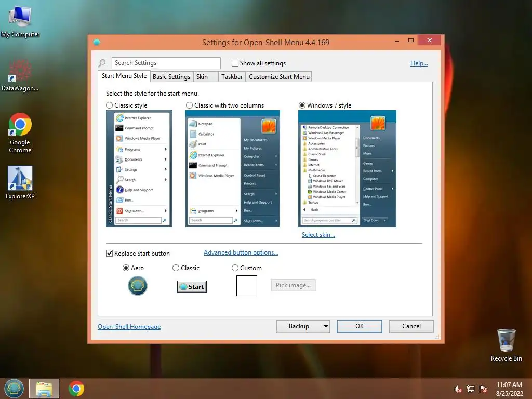
Task: Click the search magnifier icon in settings
Action: [102, 63]
